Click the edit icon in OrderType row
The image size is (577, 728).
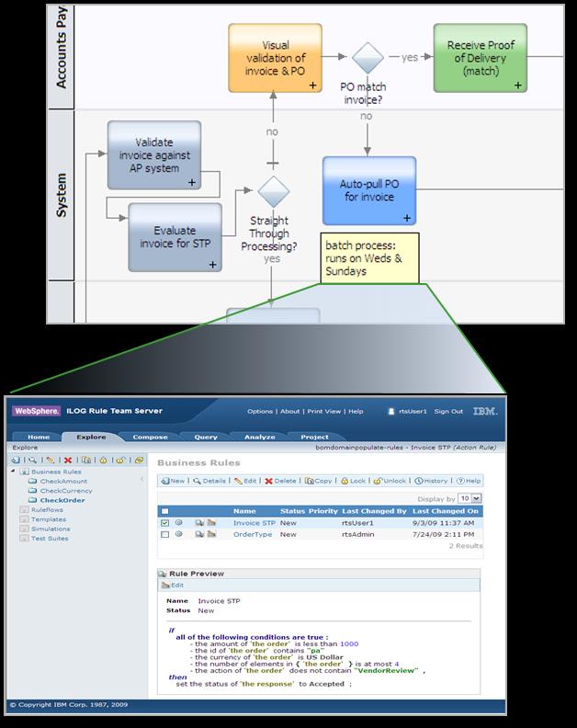coord(211,534)
